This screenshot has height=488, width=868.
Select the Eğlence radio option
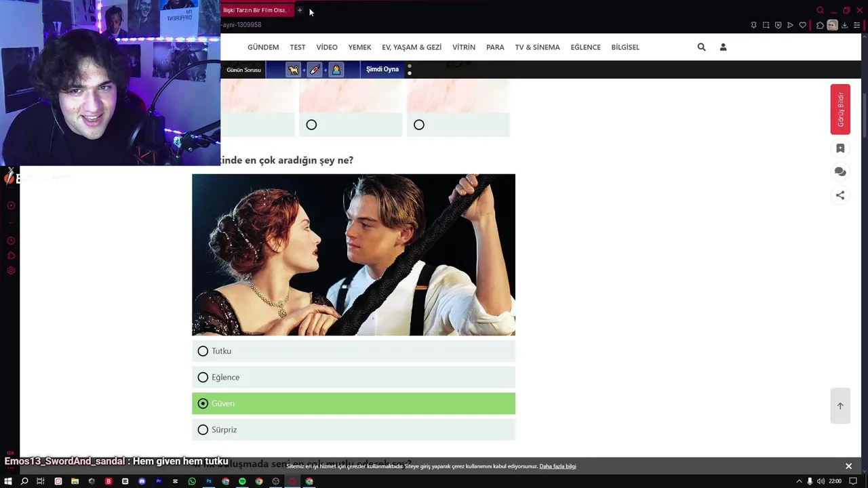click(353, 377)
